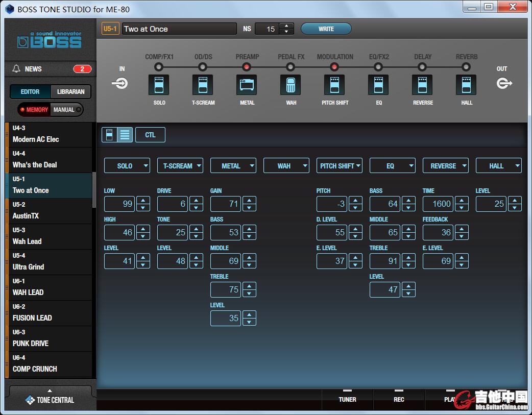The width and height of the screenshot is (532, 415).
Task: Click the patch name field Two at Once
Action: click(x=179, y=29)
